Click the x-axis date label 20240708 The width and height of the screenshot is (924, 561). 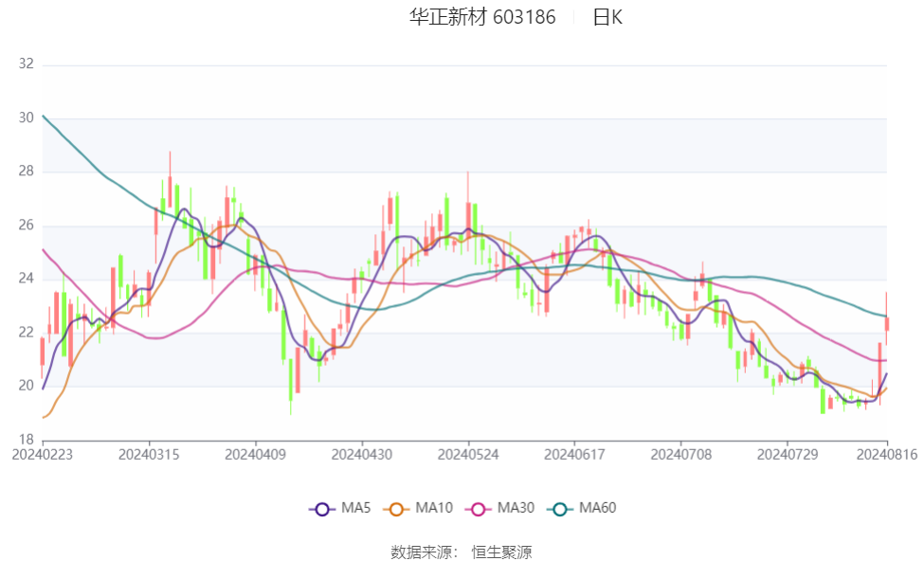click(681, 455)
